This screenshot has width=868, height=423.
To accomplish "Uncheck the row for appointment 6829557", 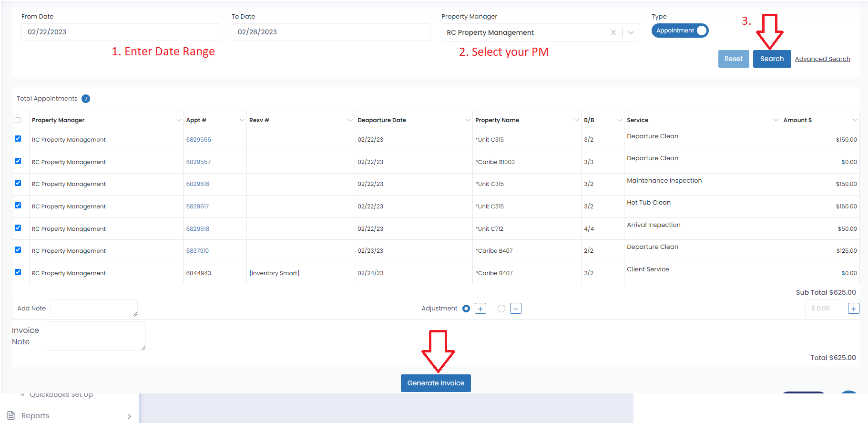I will 18,161.
